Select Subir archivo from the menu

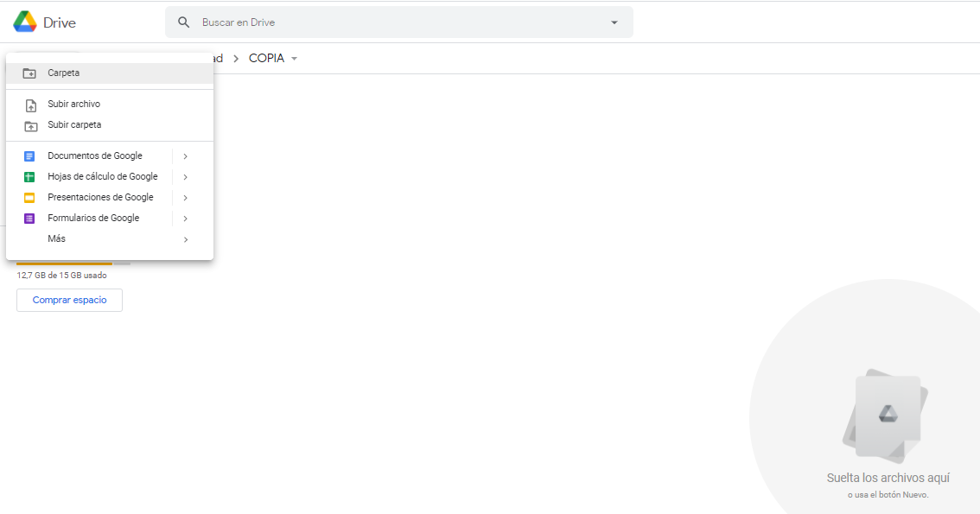click(x=74, y=105)
